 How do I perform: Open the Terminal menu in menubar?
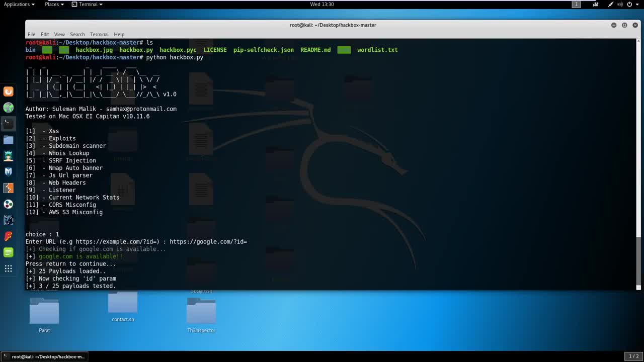pos(99,34)
